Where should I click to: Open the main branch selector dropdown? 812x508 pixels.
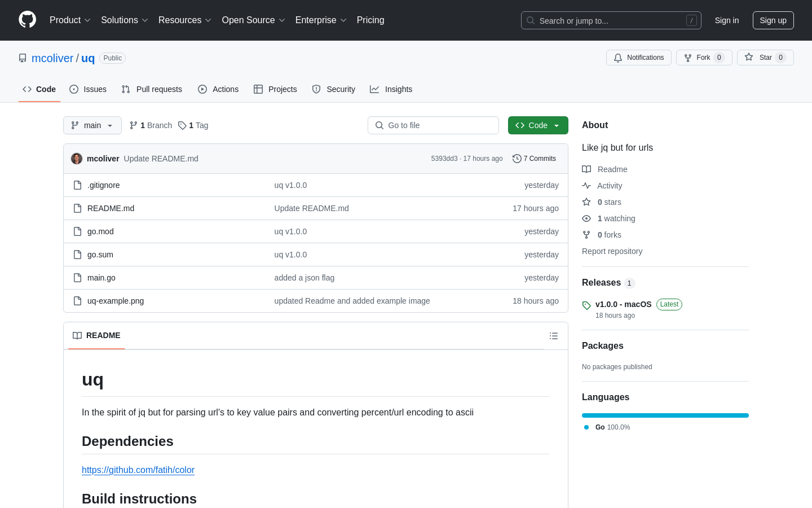pyautogui.click(x=92, y=125)
